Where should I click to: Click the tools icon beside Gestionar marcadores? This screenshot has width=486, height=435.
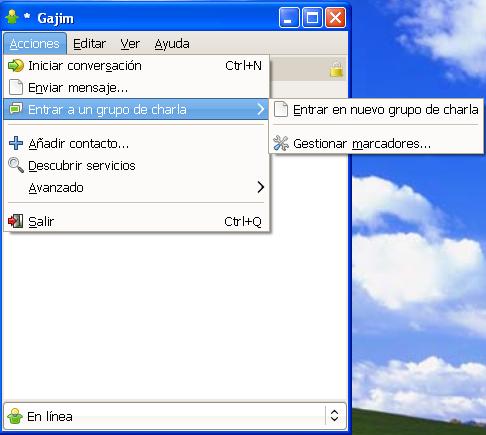pos(281,143)
